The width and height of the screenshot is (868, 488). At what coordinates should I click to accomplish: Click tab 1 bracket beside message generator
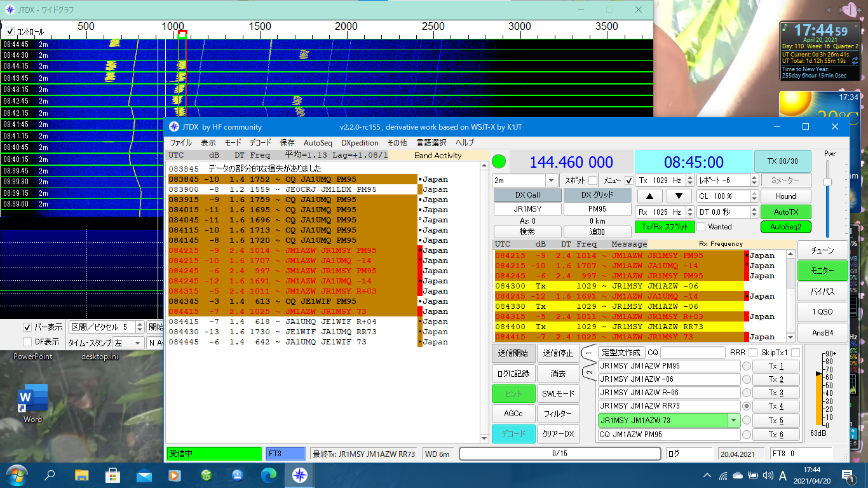[588, 353]
